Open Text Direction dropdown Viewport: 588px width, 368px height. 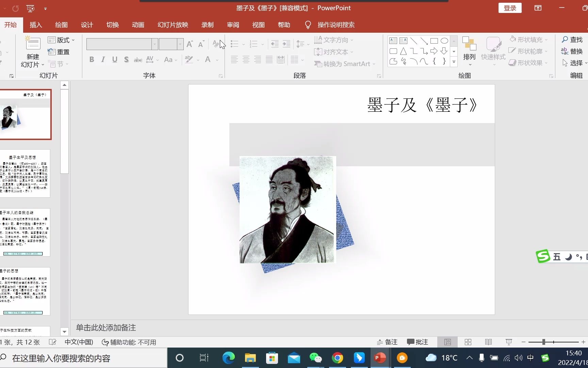tap(333, 40)
